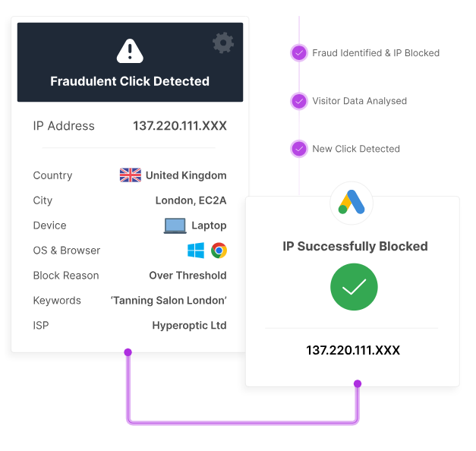Select the blocked IP 137.220.111.XXX text
This screenshot has width=476, height=451.
[353, 350]
